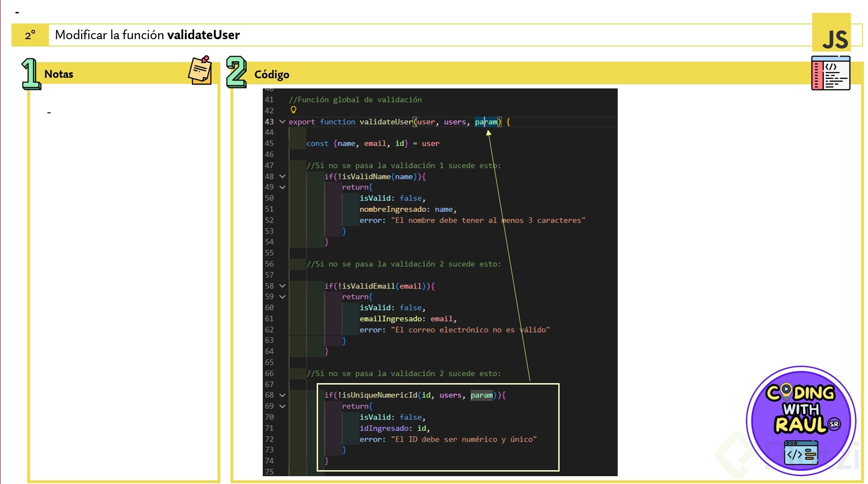Click the "validación 2" comment on line 56
This screenshot has width=868, height=484.
pos(403,264)
